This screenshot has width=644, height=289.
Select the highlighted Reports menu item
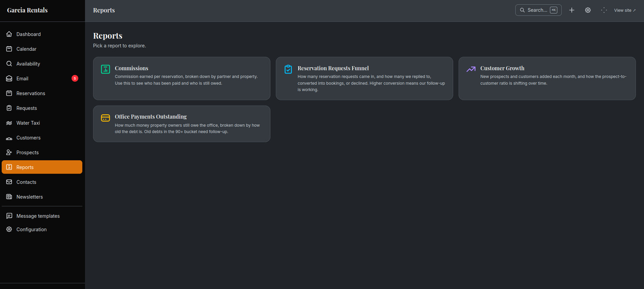[42, 167]
